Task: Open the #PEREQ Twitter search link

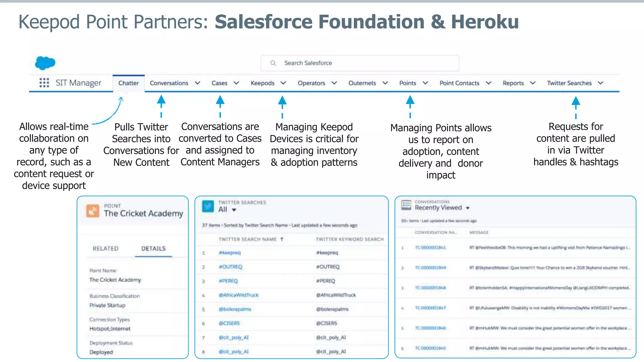Action: [228, 281]
